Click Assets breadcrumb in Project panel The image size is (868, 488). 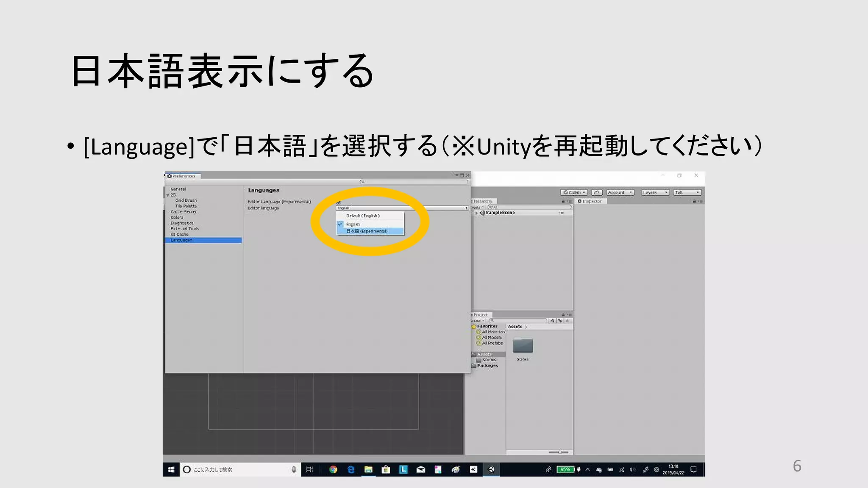coord(515,327)
